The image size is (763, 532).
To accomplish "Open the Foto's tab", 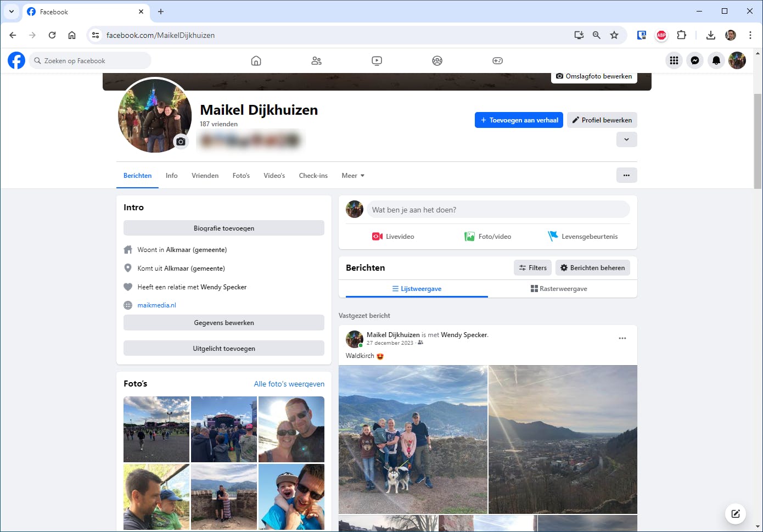I will coord(241,176).
